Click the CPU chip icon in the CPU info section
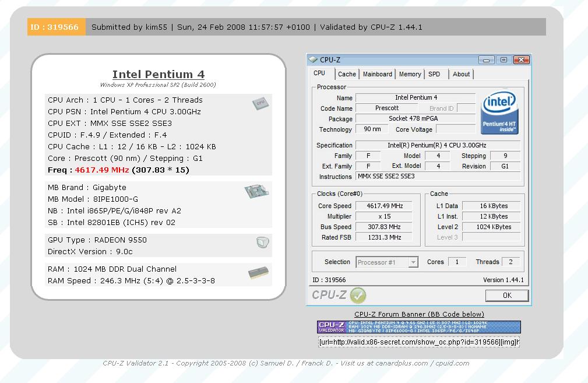The height and width of the screenshot is (383, 588). [260, 103]
